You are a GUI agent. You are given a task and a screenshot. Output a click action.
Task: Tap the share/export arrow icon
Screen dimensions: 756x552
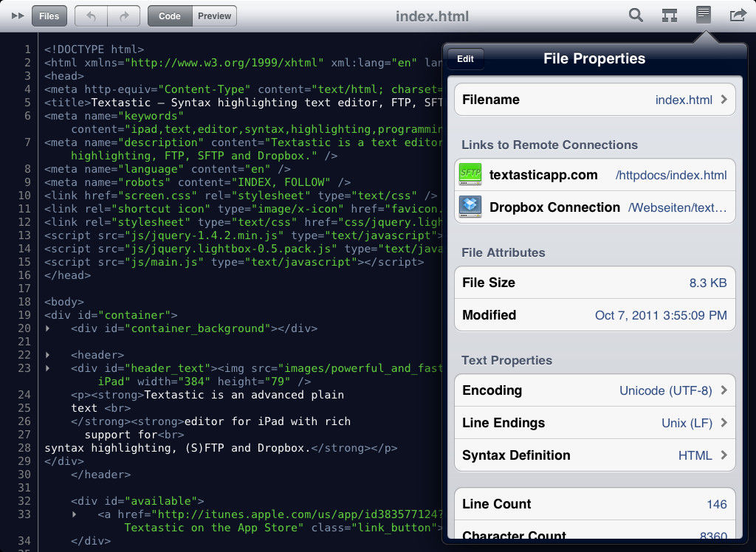coord(737,15)
